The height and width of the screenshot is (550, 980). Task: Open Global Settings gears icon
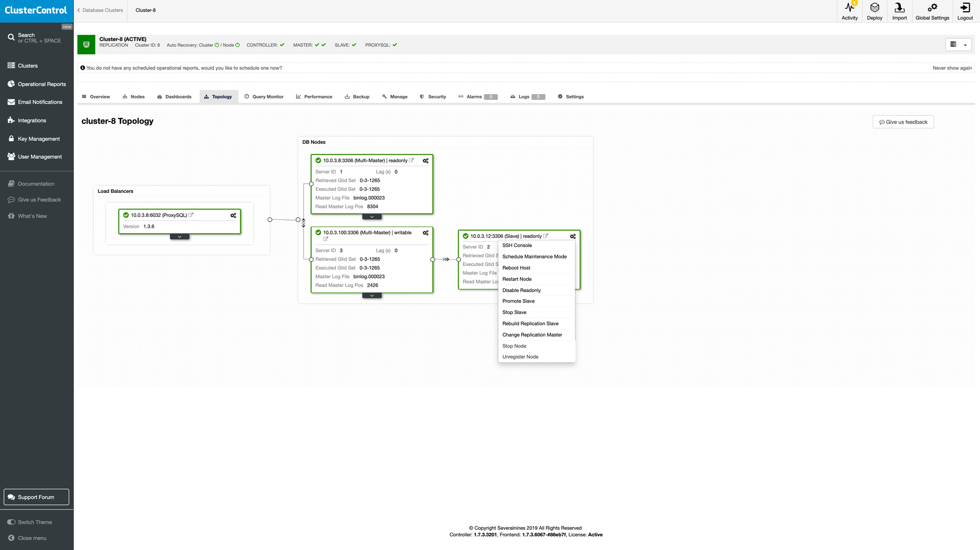pyautogui.click(x=932, y=11)
